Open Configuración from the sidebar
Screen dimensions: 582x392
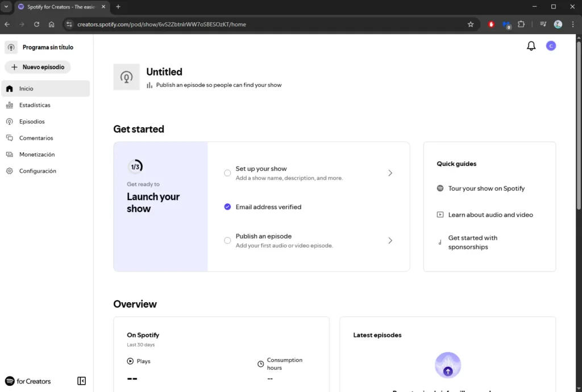click(x=39, y=170)
